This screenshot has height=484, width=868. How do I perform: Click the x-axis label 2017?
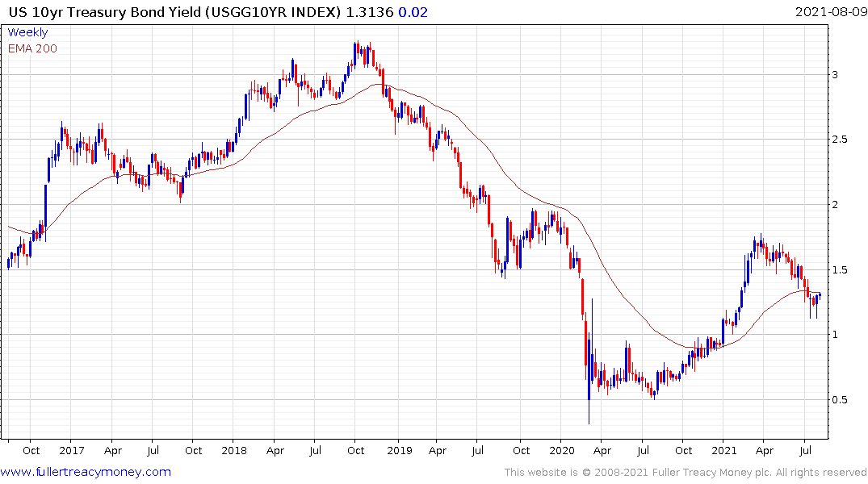(72, 450)
